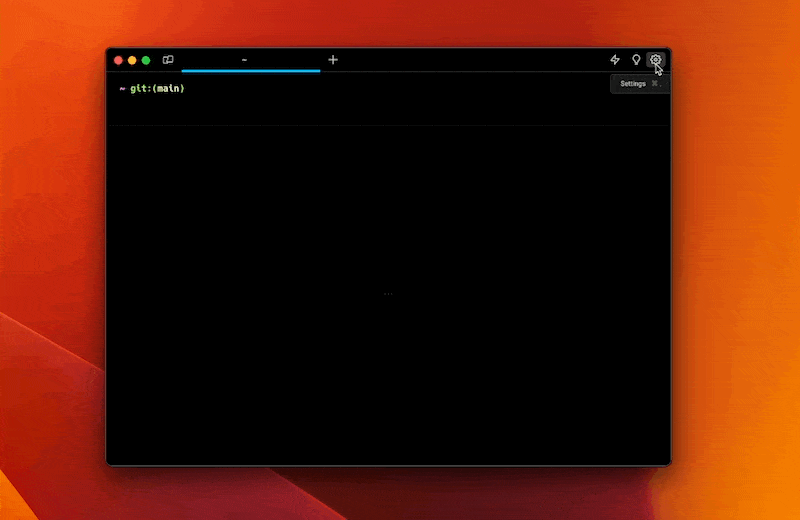Toggle the sidebar panel icon

tap(168, 60)
